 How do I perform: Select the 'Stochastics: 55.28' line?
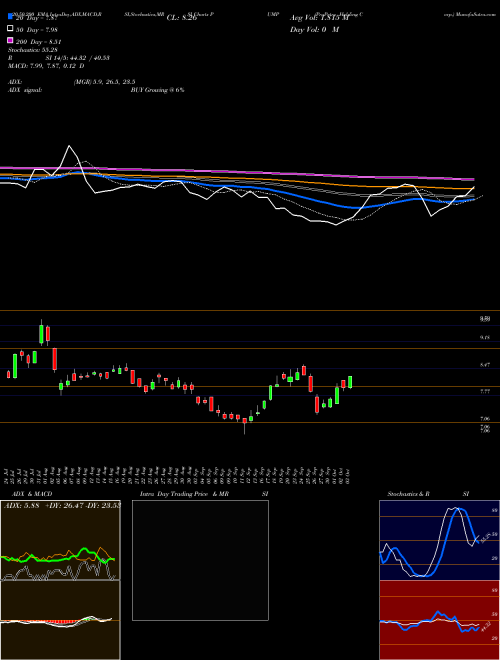33,50
